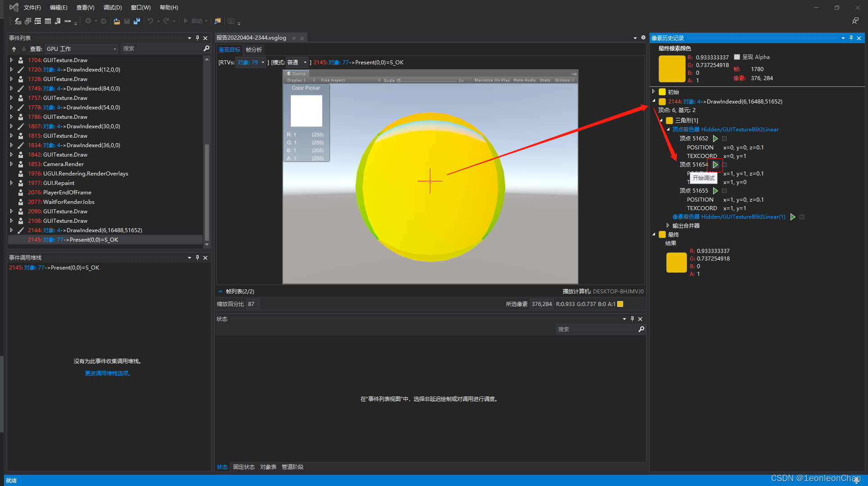Pin the state panel
Viewport: 868px width, 486px height.
632,319
